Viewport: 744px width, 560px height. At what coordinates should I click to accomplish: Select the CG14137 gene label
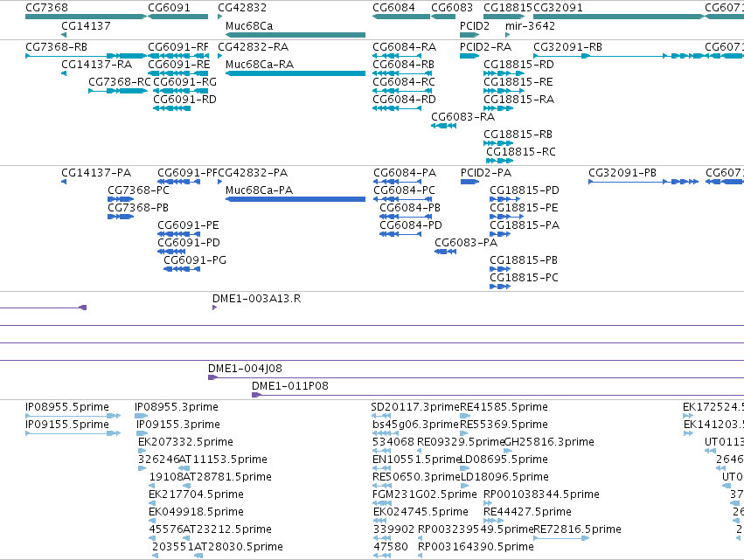tap(86, 25)
